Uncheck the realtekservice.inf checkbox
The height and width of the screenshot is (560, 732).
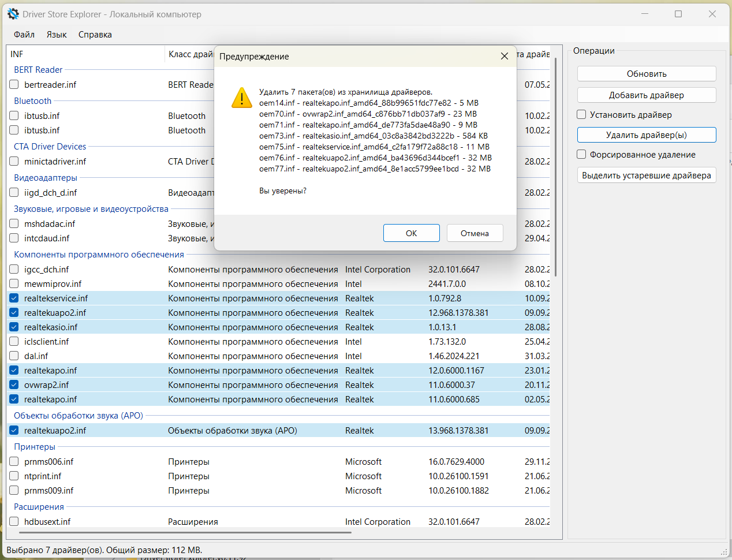click(14, 298)
